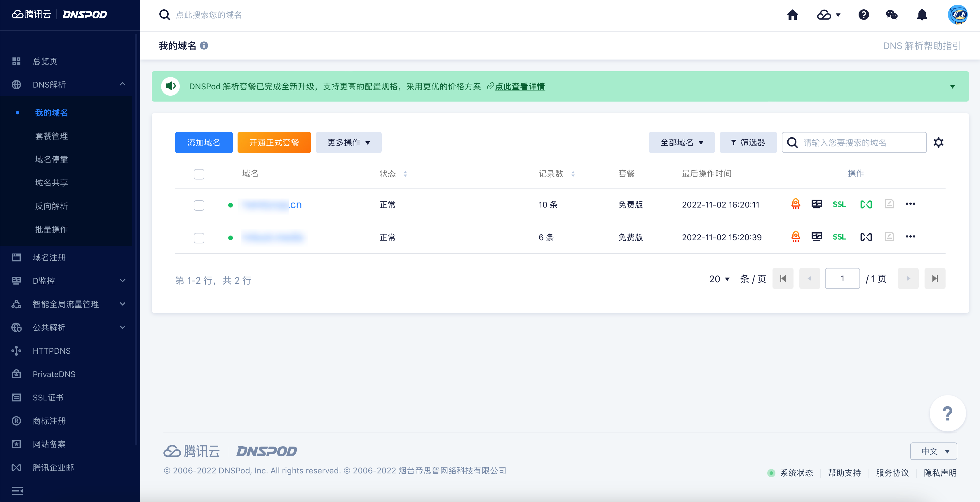Click the 添加域名 button
This screenshot has width=980, height=502.
click(x=203, y=142)
